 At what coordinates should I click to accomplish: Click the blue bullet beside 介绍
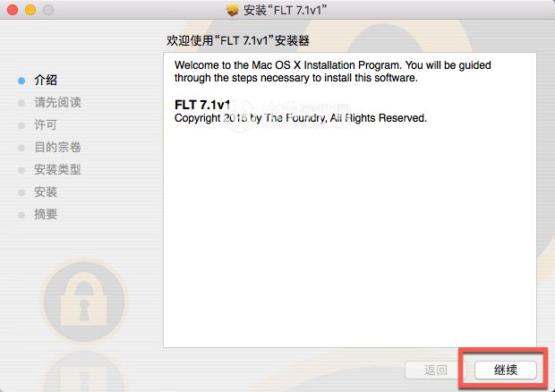click(21, 81)
